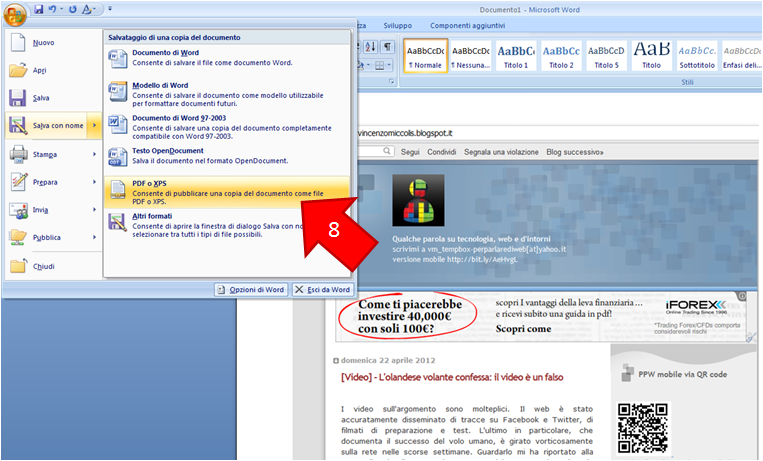The height and width of the screenshot is (461, 763).
Task: Open the borders dropdown arrow
Action: pyautogui.click(x=389, y=65)
